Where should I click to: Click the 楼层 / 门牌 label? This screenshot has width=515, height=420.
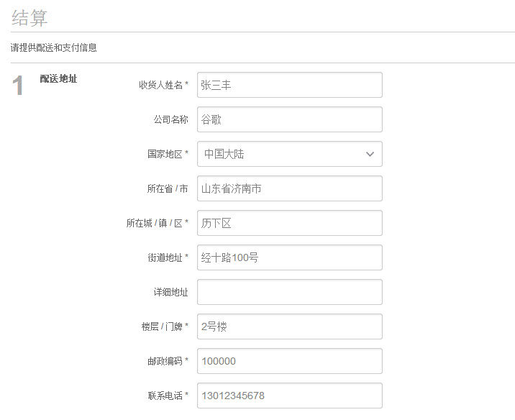165,327
